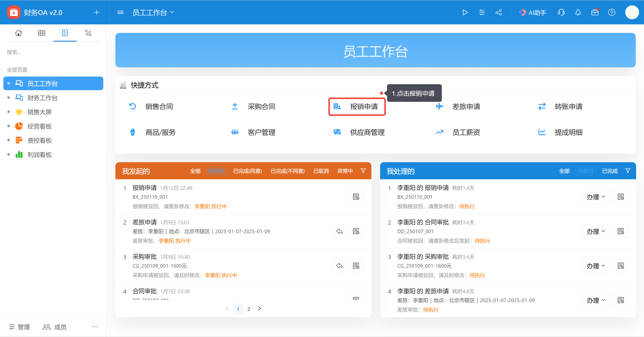This screenshot has height=337, width=644.
Task: Open the 供应商管理 shortcut
Action: pos(359,132)
